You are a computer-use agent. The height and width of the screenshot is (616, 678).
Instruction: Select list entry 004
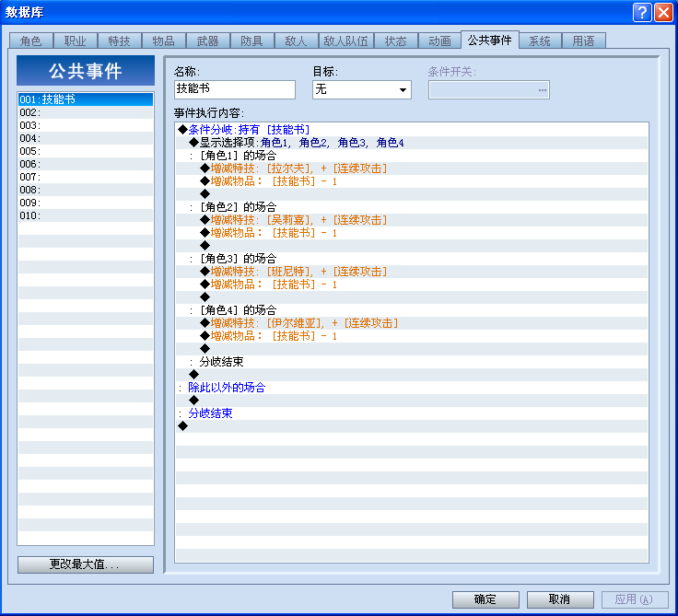(x=86, y=138)
